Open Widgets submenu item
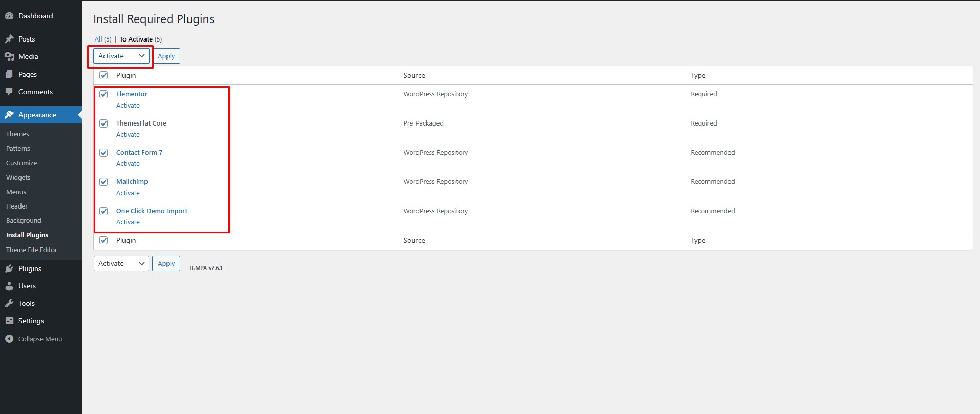Viewport: 980px width, 414px height. [x=18, y=177]
